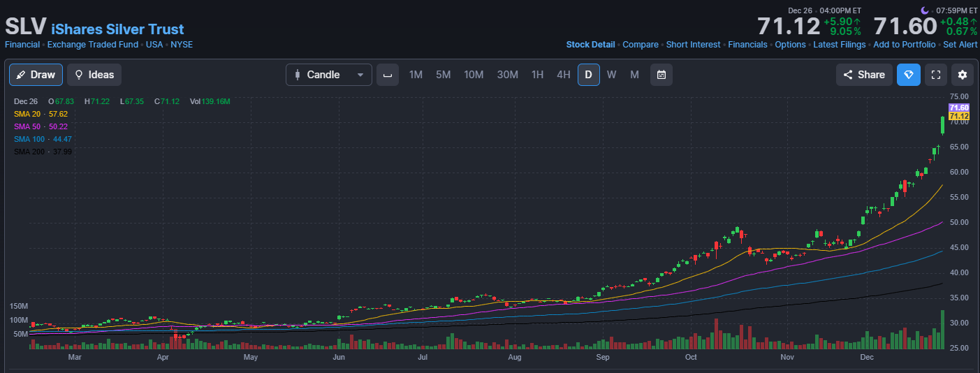
Task: Click the Vol 139.16M readout
Action: (210, 101)
